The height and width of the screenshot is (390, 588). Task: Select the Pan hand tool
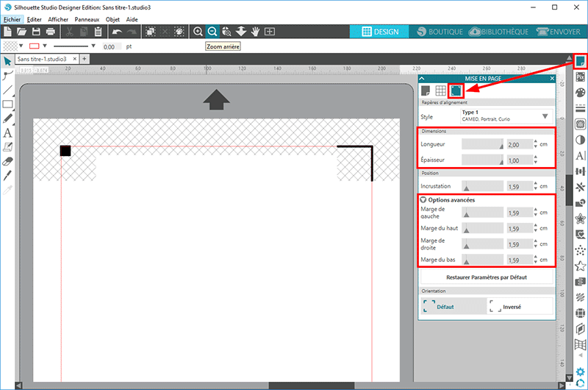pos(255,32)
